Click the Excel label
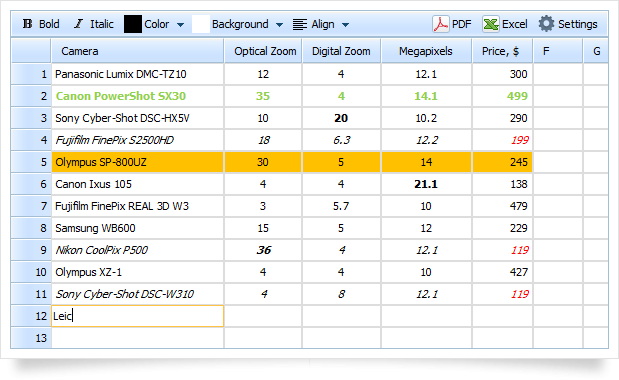 pos(515,24)
